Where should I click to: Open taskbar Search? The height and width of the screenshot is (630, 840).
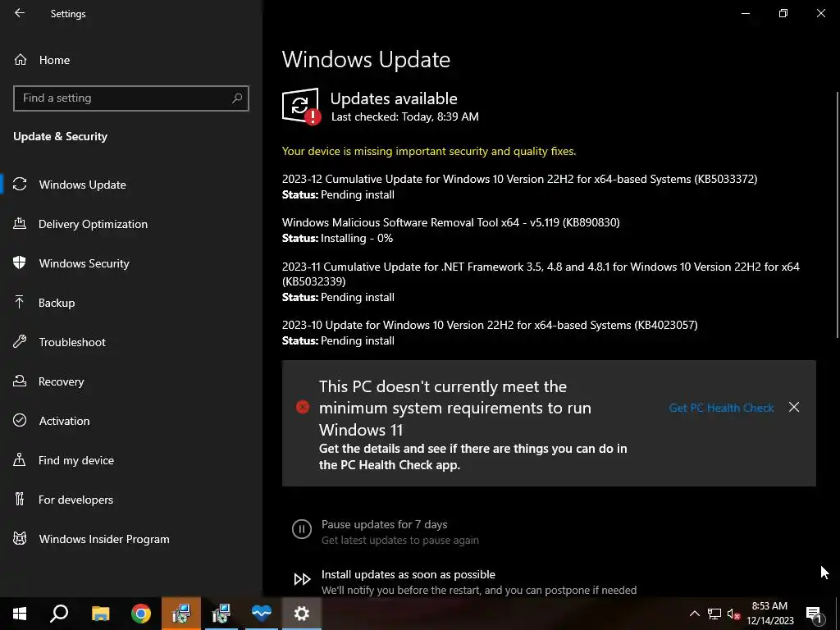click(x=59, y=614)
